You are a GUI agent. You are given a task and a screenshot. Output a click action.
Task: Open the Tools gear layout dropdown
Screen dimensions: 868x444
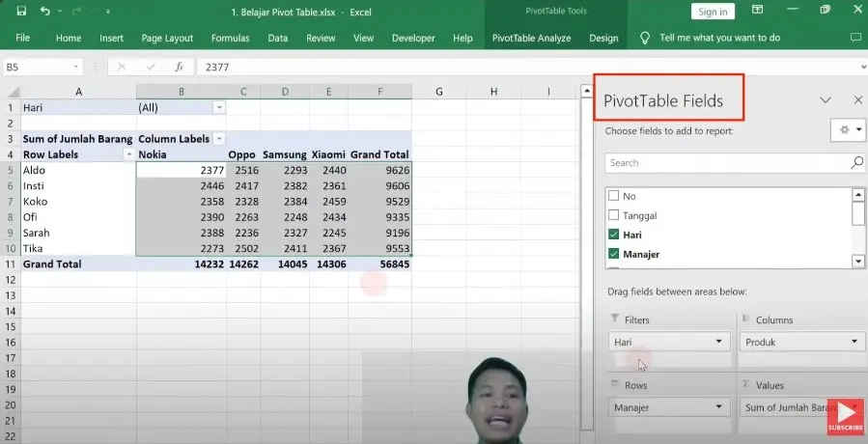850,129
